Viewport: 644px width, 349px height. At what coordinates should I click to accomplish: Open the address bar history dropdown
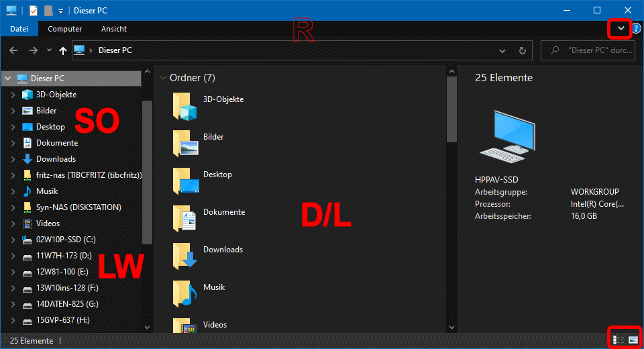tap(502, 50)
